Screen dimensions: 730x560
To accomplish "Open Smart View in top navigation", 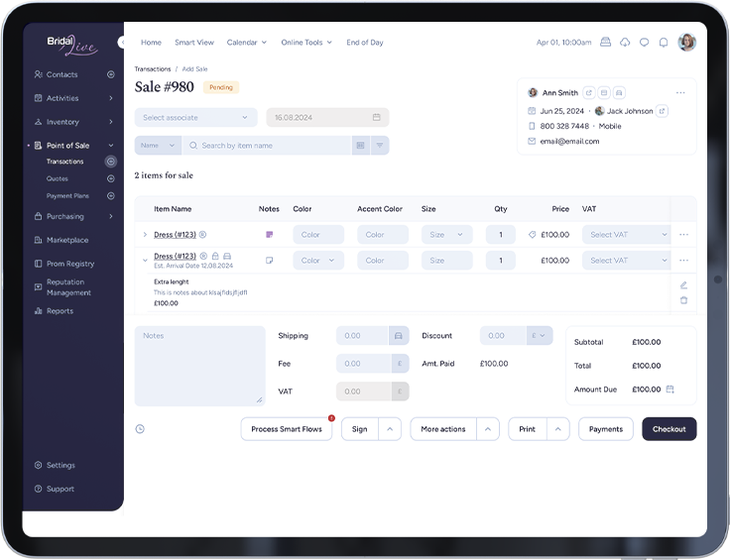I will point(194,43).
